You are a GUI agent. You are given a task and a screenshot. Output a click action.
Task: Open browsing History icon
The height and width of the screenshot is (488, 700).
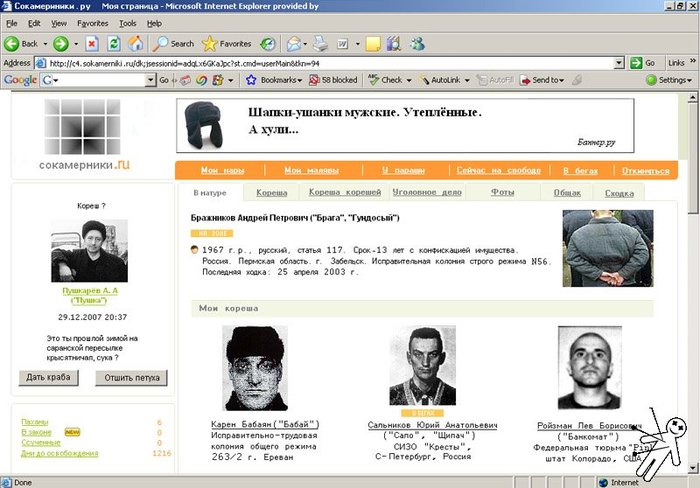[268, 44]
